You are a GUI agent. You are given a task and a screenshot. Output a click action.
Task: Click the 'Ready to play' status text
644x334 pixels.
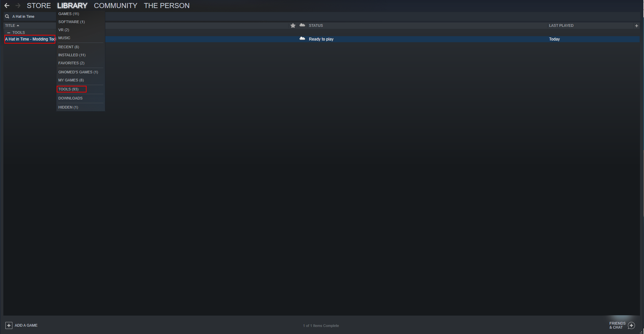[321, 39]
